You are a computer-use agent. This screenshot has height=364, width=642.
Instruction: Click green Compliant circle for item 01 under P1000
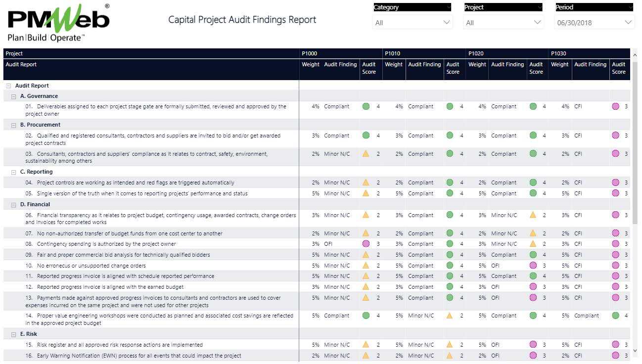(x=366, y=106)
